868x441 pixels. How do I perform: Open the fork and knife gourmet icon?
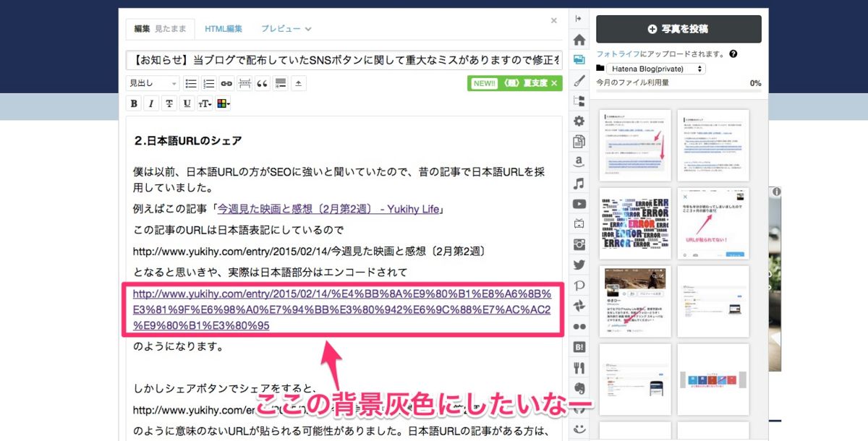click(579, 367)
